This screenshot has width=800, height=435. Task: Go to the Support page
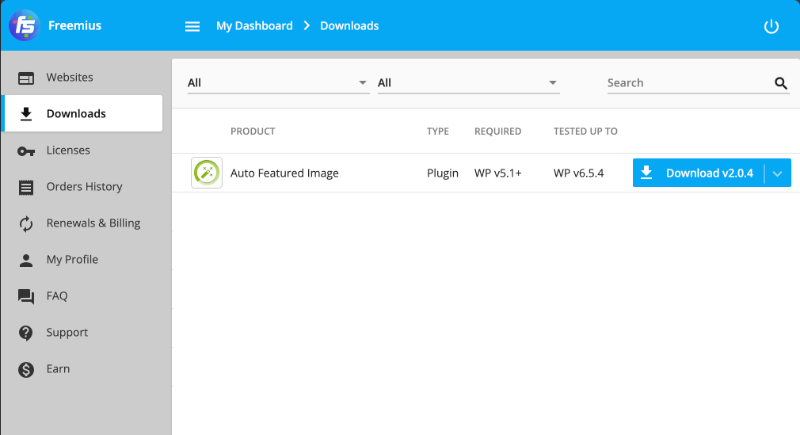[x=82, y=332]
